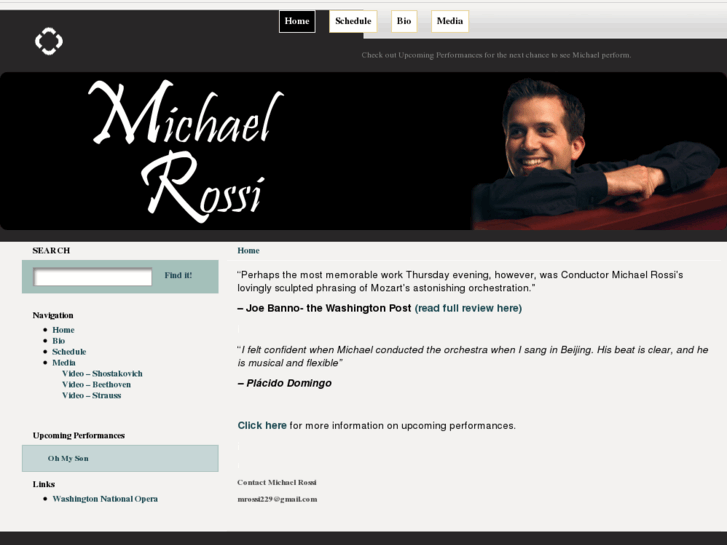Click the Upcoming Performances sidebar heading
This screenshot has width=727, height=545.
(79, 436)
